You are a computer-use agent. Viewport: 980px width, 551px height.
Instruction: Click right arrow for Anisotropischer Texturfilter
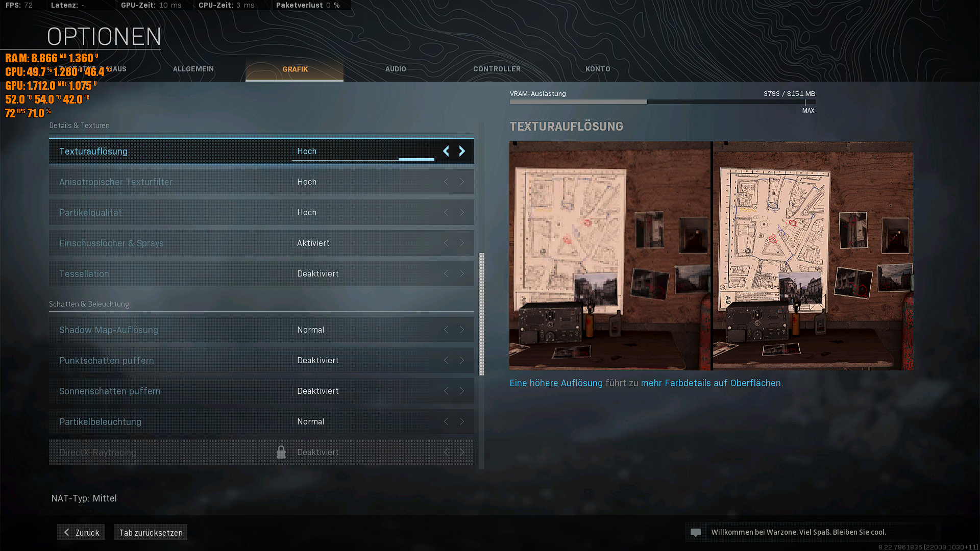point(462,182)
